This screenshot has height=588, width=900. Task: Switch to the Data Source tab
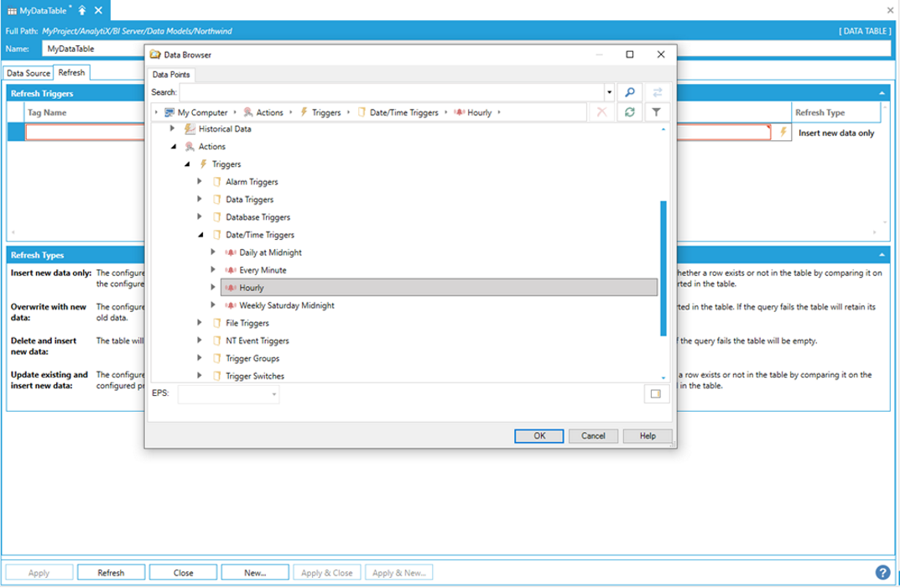pyautogui.click(x=29, y=73)
